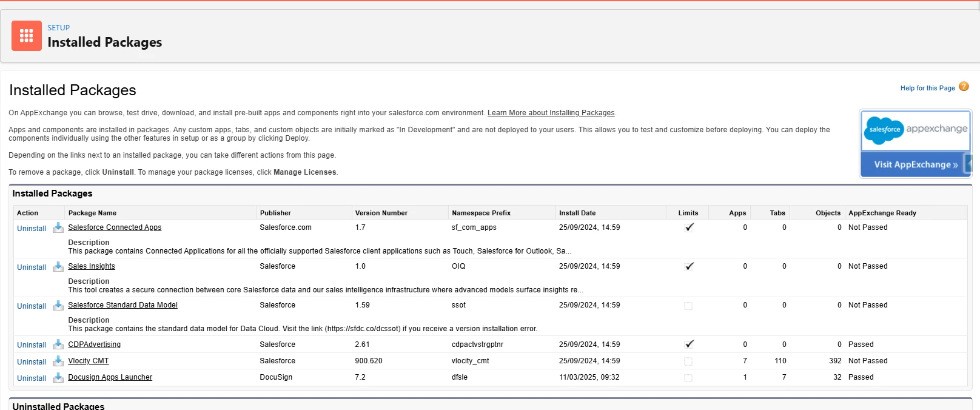Uninstall Sales Insights package
The image size is (980, 410).
coord(32,267)
